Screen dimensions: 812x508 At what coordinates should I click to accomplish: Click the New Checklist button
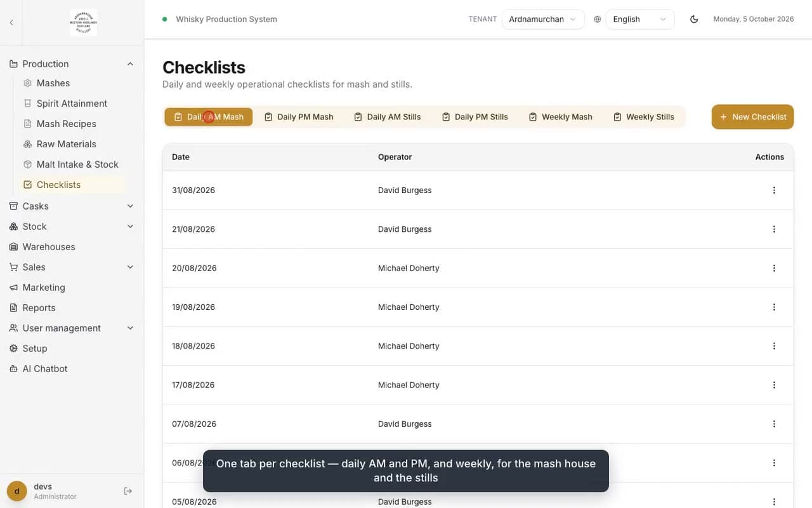click(753, 117)
